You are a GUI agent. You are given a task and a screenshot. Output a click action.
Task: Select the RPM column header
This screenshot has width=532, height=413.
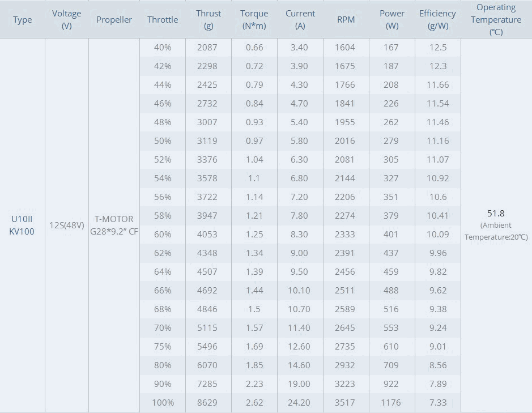[346, 20]
